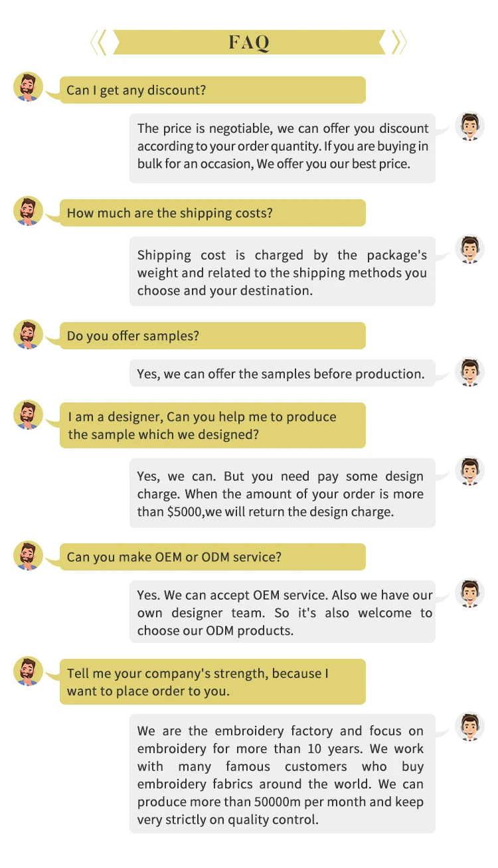
Task: Click customer avatar next to shipping costs question
Action: click(x=28, y=211)
